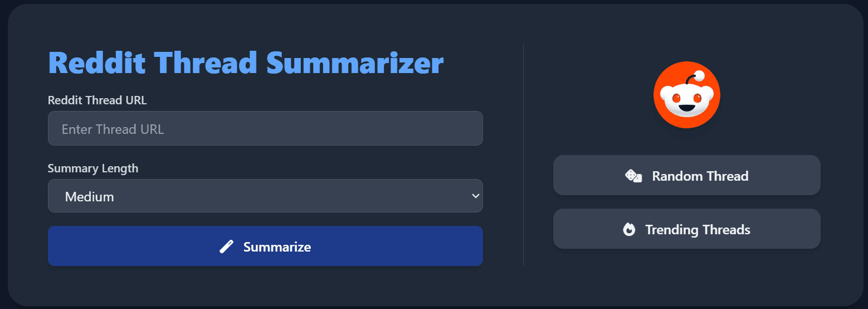This screenshot has width=868, height=309.
Task: Click the white smiling face inside the Reddit logo
Action: [x=686, y=100]
